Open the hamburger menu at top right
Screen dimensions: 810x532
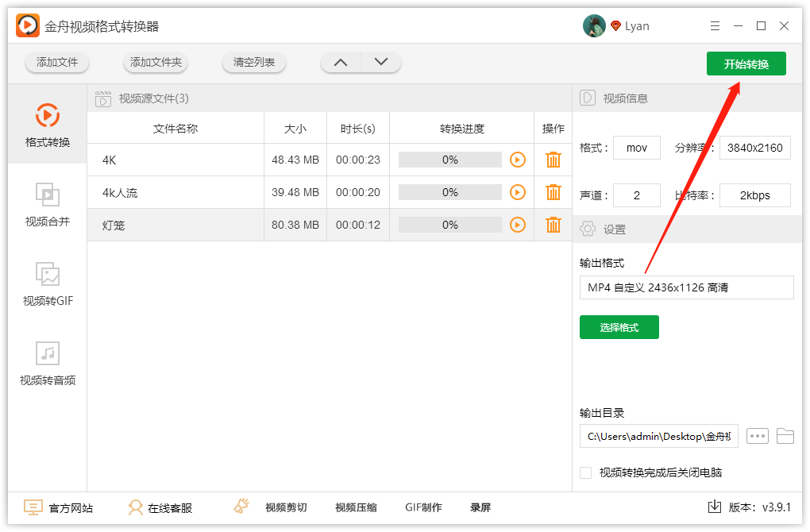[x=714, y=25]
